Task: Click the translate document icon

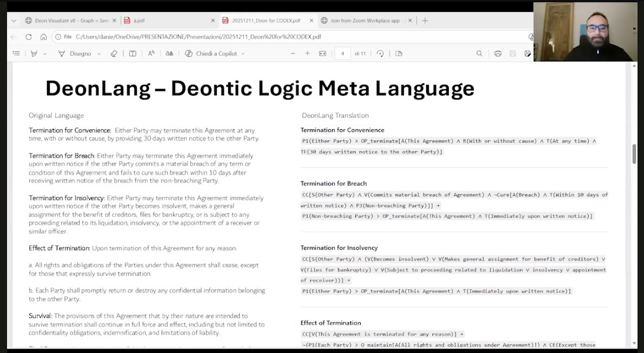Action: (x=169, y=54)
